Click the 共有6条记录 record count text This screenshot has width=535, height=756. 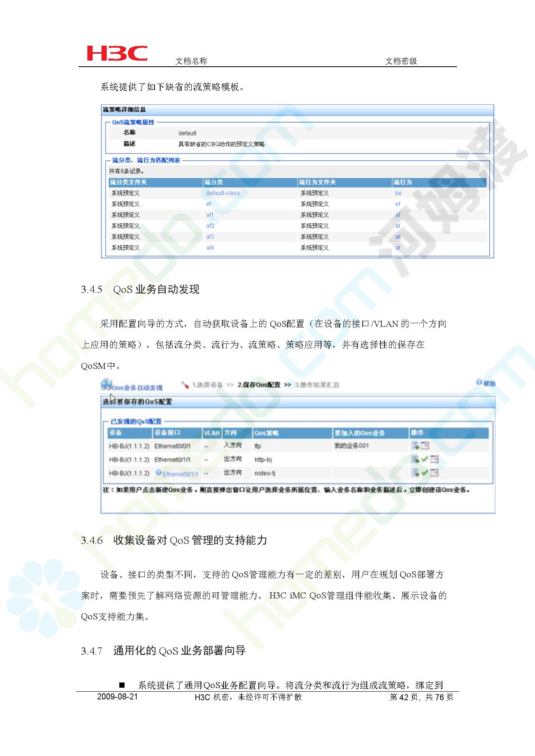tap(127, 171)
